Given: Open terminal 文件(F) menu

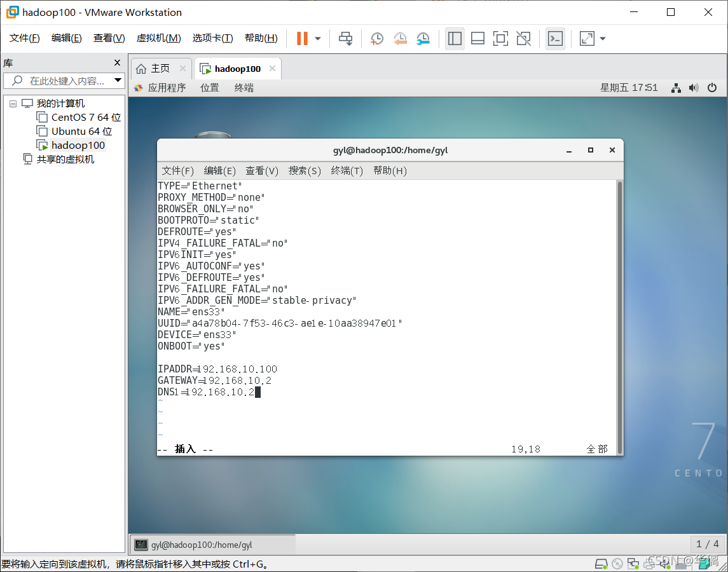Looking at the screenshot, I should tap(177, 171).
